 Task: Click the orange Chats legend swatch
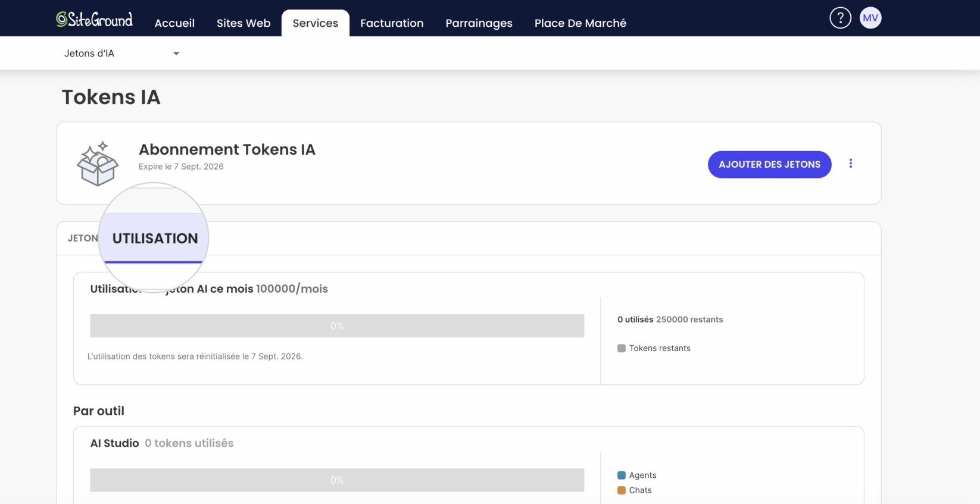click(x=622, y=490)
